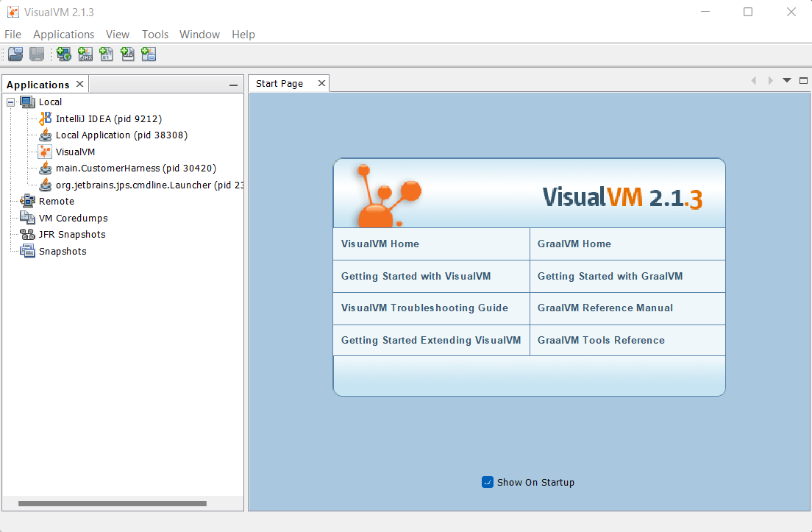Click the org.jetbrains.jps.cmdline.Launcher Java icon
812x532 pixels.
[46, 185]
